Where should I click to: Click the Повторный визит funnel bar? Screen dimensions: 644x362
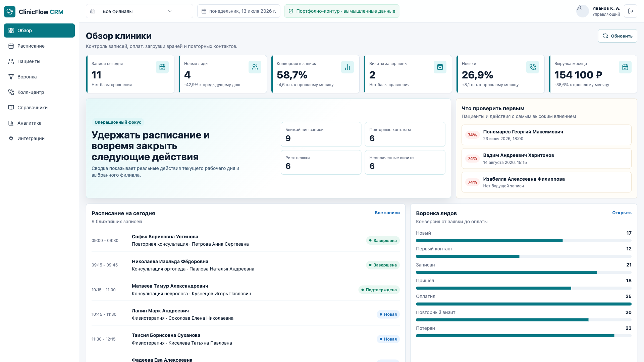(x=524, y=320)
